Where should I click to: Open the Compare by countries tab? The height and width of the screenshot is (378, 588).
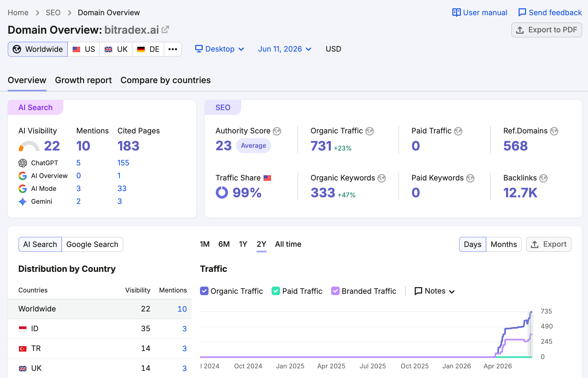(166, 80)
